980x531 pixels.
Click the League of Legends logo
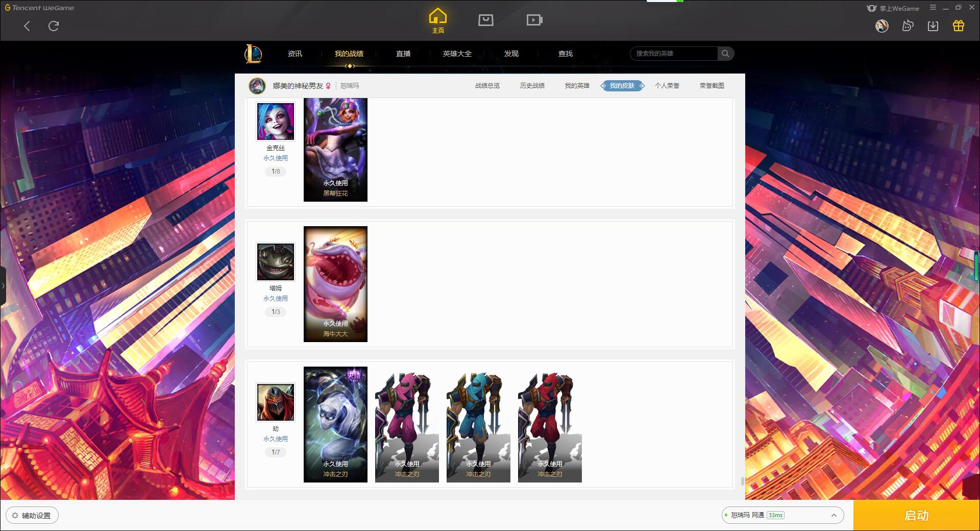253,54
